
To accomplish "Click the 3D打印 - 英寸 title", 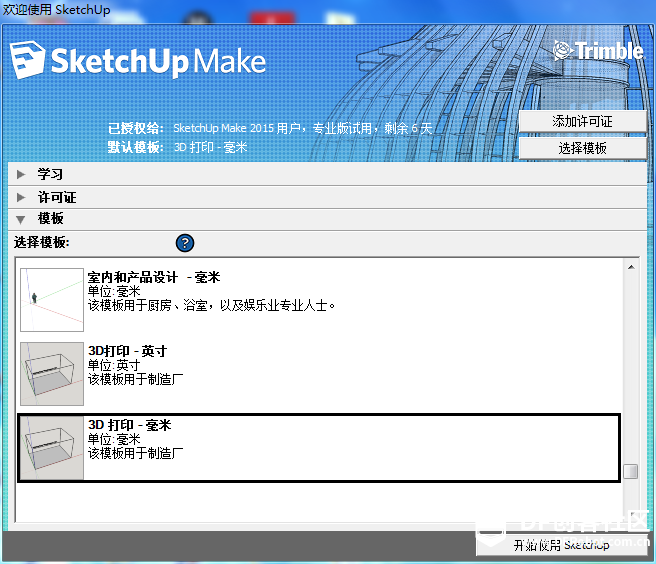I will click(127, 351).
